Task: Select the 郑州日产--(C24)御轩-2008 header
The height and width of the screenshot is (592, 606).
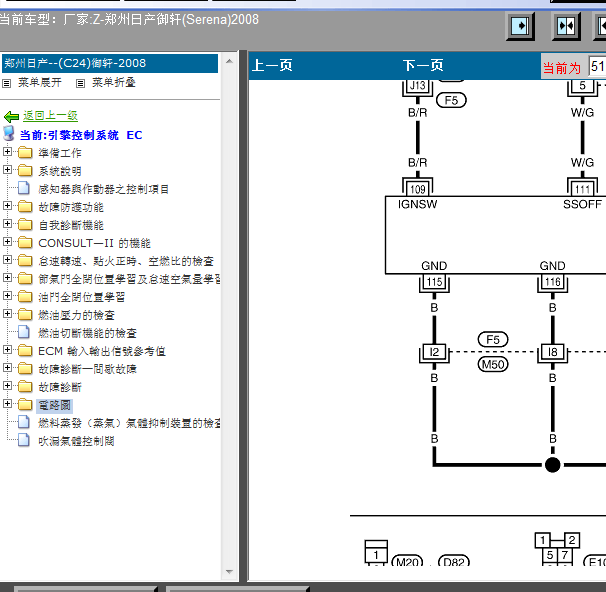Action: pyautogui.click(x=110, y=63)
